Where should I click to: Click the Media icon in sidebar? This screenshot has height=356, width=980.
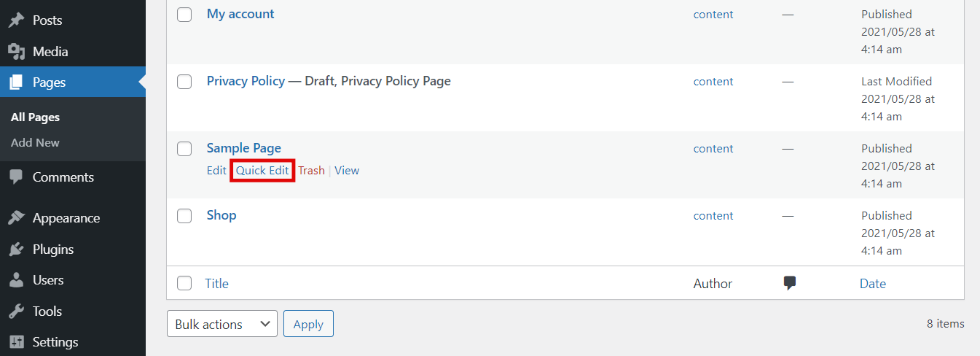point(16,52)
